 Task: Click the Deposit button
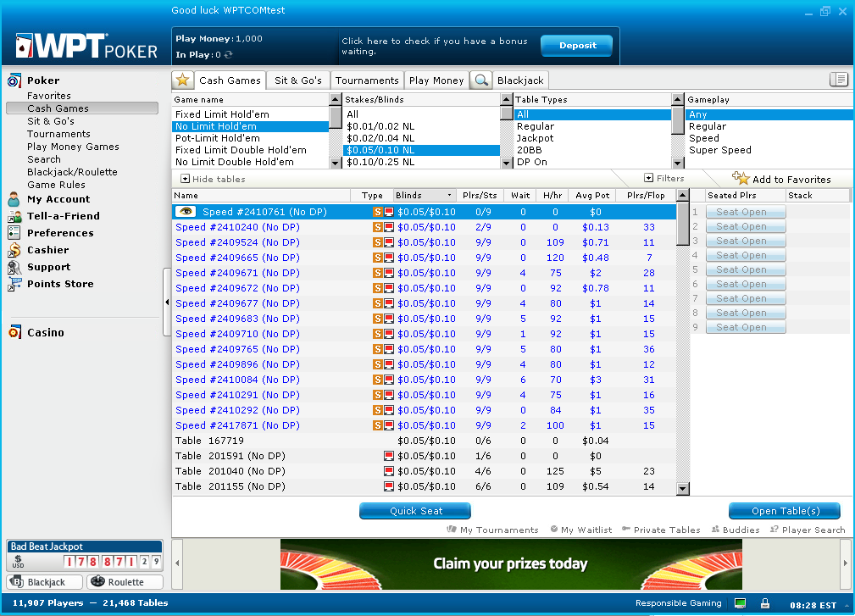(577, 46)
